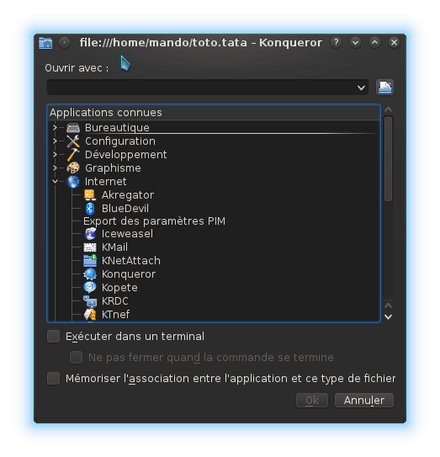Collapse the Internet category

(55, 181)
